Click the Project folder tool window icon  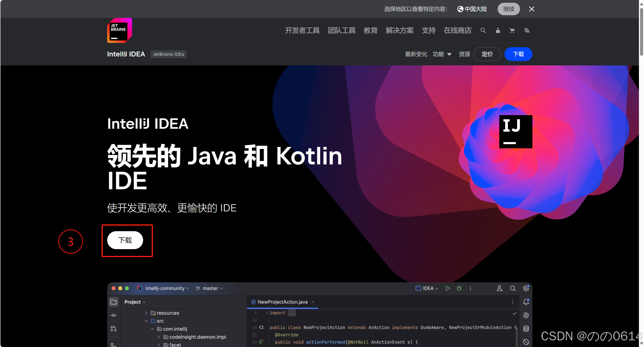[x=113, y=302]
